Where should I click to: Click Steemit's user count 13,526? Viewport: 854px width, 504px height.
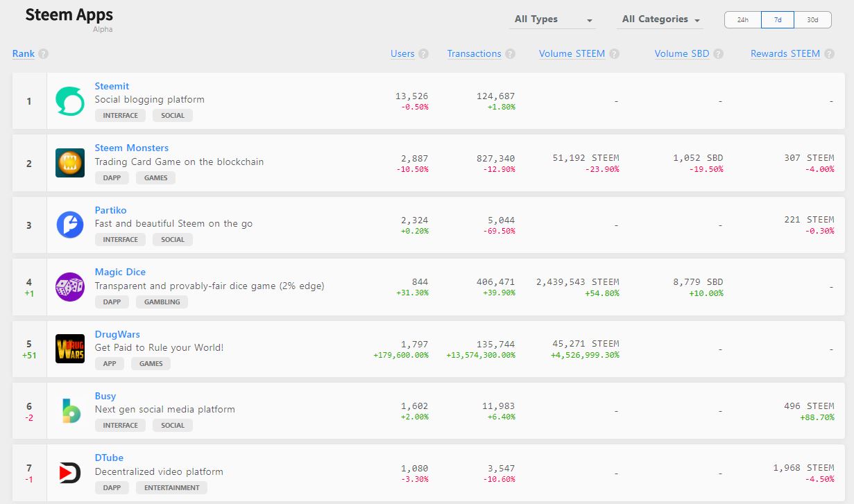pyautogui.click(x=411, y=96)
